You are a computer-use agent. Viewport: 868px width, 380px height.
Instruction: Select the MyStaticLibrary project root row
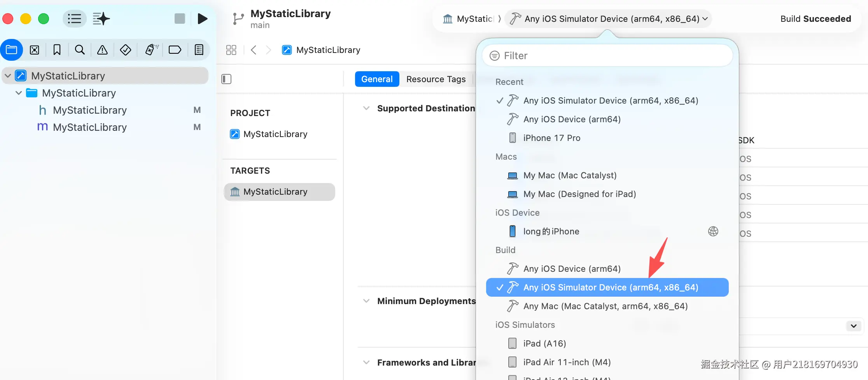(x=105, y=76)
